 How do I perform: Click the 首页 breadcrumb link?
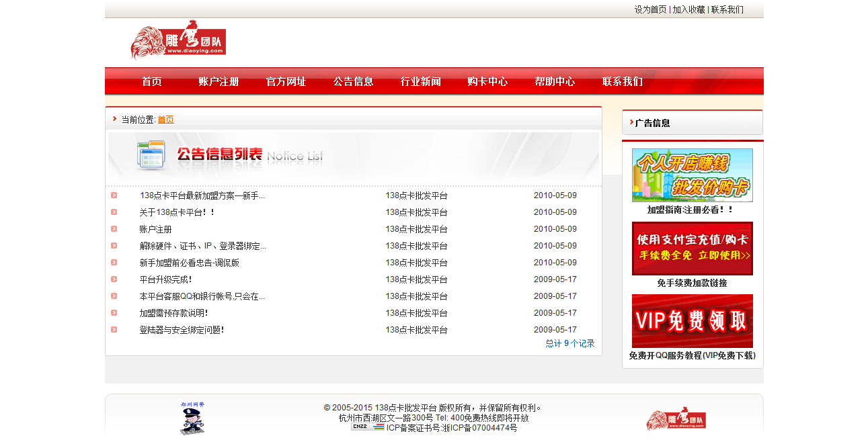(x=166, y=120)
